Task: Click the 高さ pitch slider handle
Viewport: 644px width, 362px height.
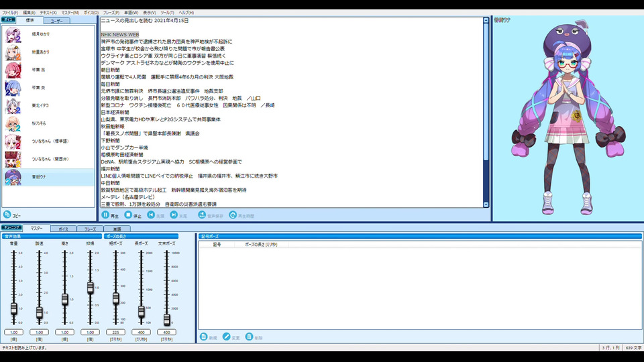Action: tap(64, 299)
